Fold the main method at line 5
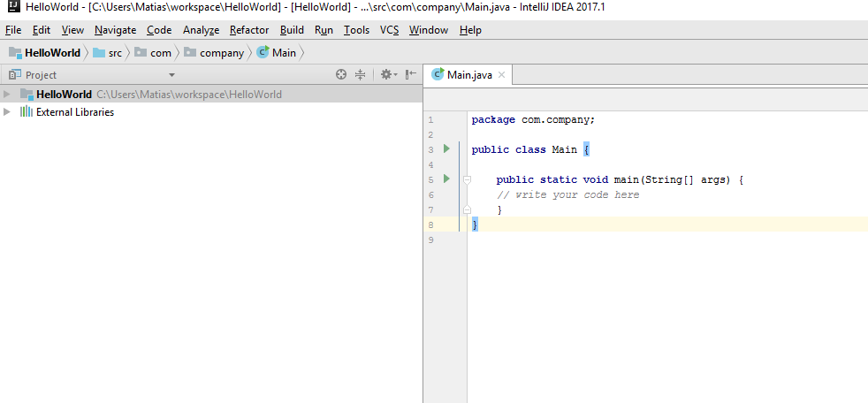 (x=467, y=179)
